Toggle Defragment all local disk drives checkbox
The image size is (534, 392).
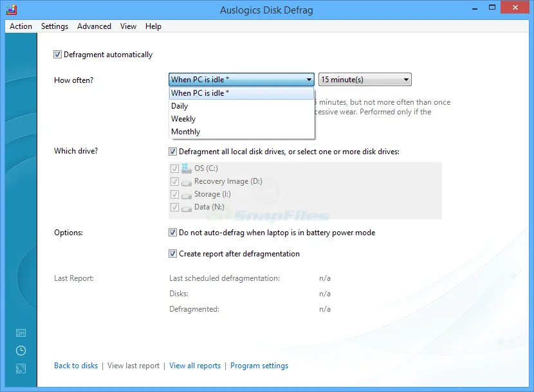pyautogui.click(x=172, y=152)
